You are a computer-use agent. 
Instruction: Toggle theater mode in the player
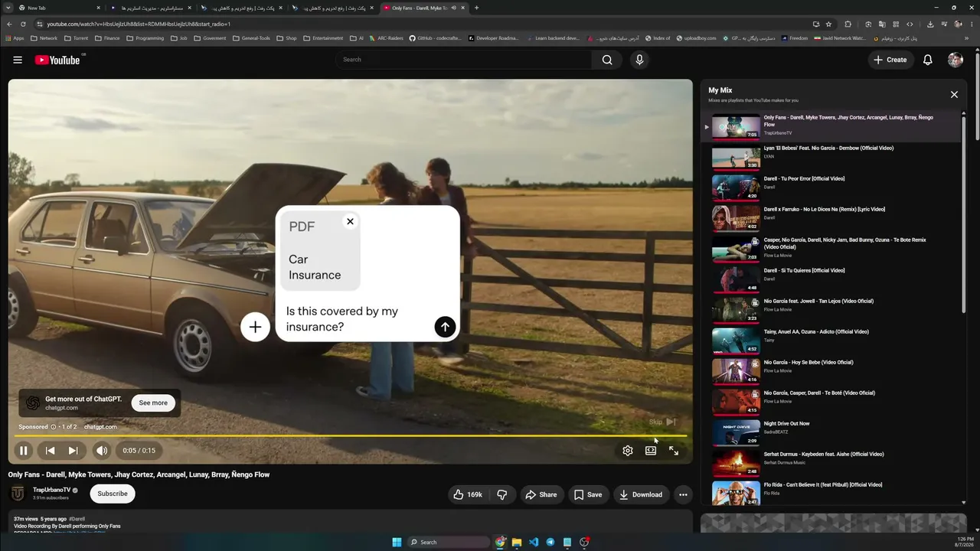[651, 451]
